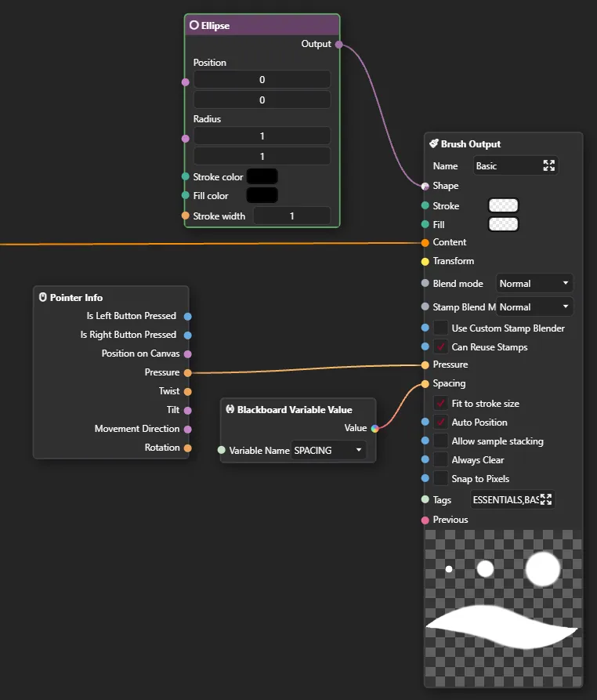Click the Stroke width input field
This screenshot has width=597, height=700.
click(291, 216)
